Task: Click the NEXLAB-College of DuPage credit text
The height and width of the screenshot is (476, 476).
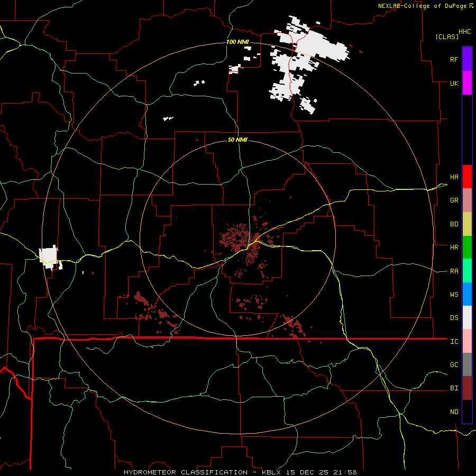Action: pyautogui.click(x=422, y=6)
